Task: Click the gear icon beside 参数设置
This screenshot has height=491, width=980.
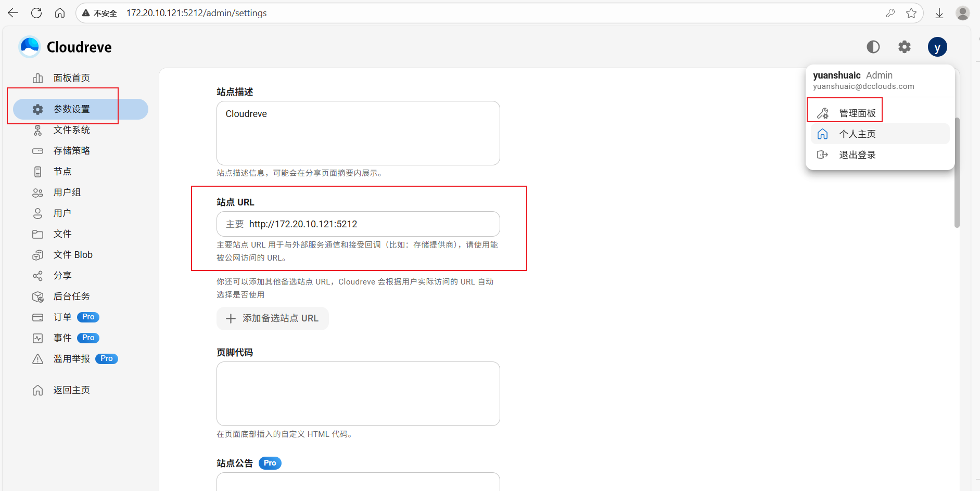Action: coord(38,109)
